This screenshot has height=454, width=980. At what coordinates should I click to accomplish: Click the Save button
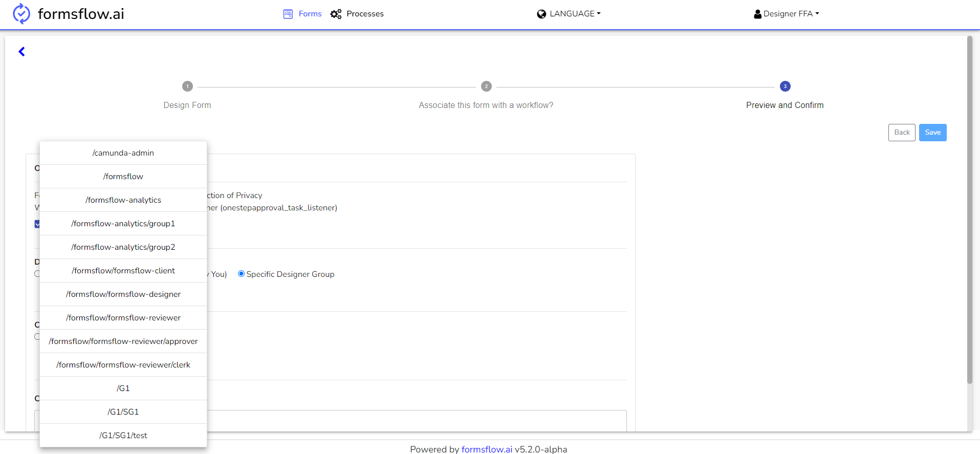point(932,133)
